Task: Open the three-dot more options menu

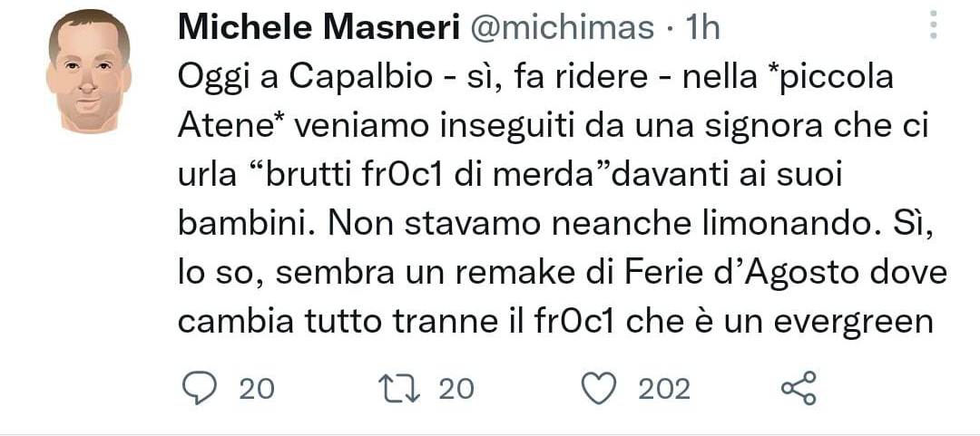Action: pos(934,24)
